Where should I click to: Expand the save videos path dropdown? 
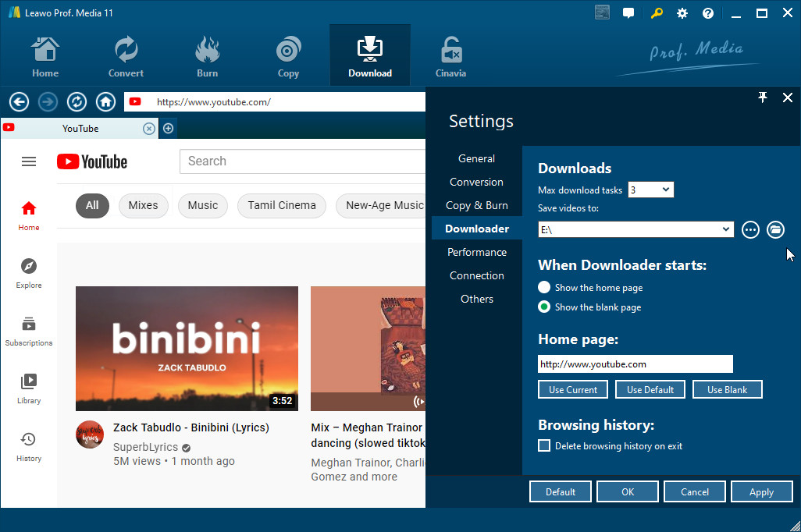point(726,229)
